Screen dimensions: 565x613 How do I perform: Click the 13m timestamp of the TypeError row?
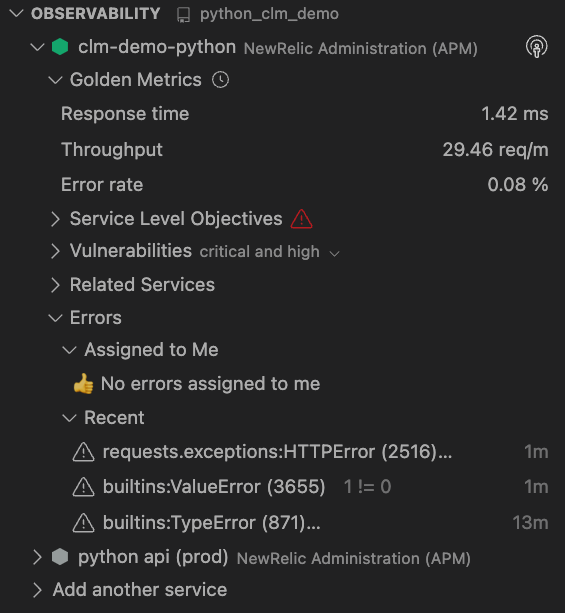click(530, 523)
